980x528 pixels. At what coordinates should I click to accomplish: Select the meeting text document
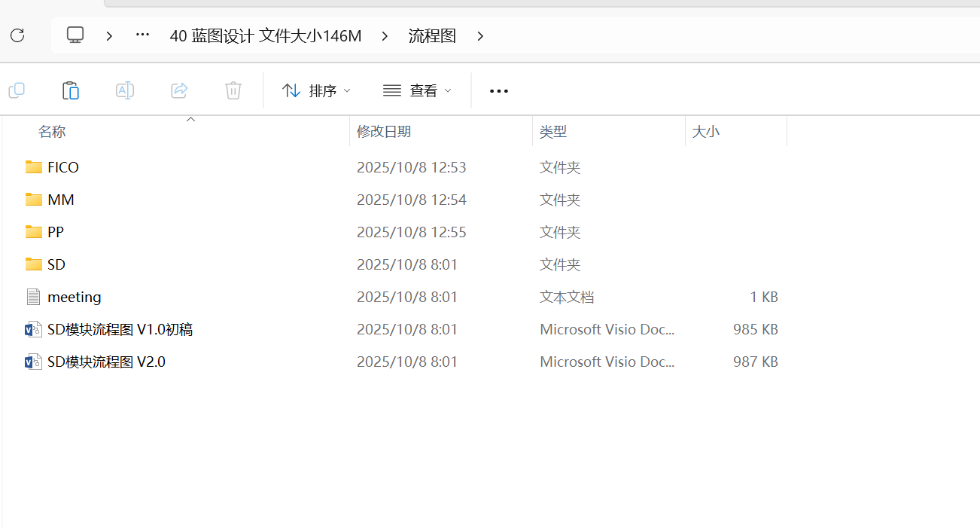(x=74, y=297)
